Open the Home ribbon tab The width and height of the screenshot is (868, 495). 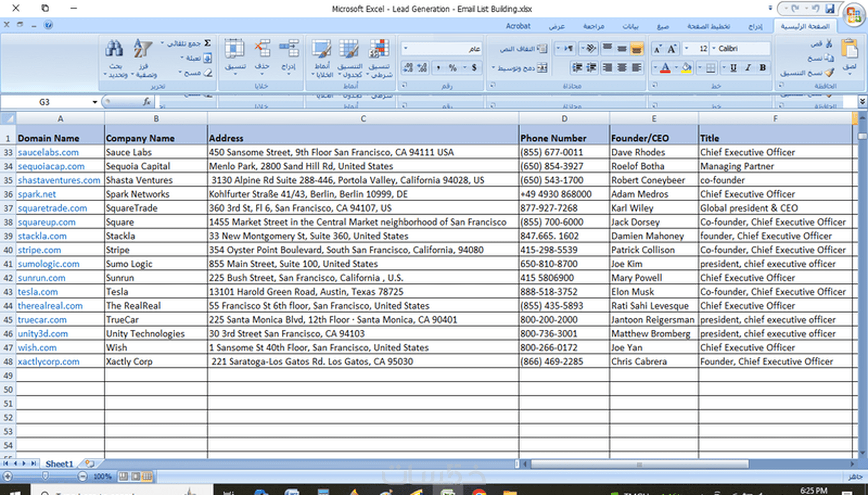(805, 26)
